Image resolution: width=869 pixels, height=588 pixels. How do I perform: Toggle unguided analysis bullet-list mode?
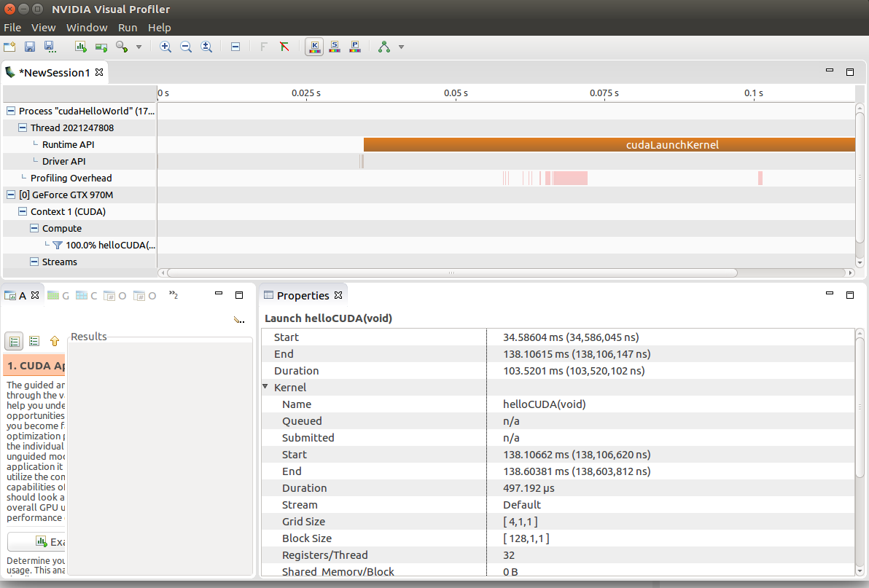point(34,341)
